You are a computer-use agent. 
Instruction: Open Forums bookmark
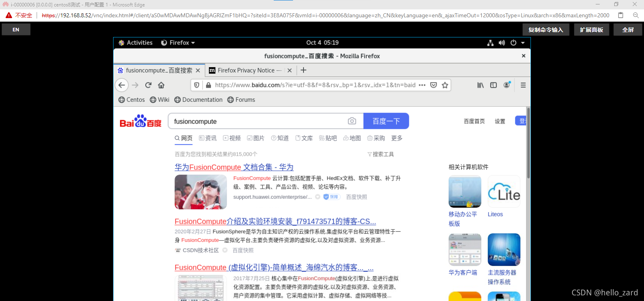click(241, 100)
